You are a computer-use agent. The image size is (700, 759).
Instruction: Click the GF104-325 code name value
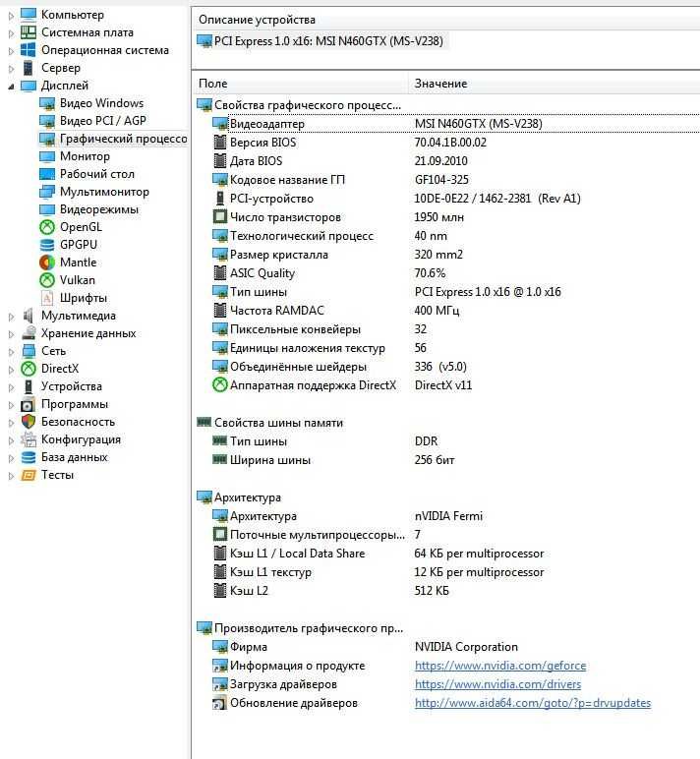441,180
